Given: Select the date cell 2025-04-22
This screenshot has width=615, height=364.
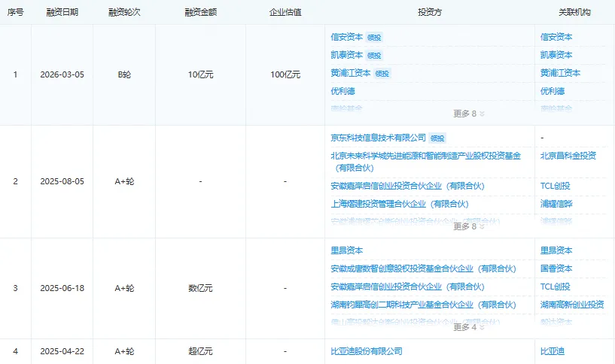Looking at the screenshot, I should tap(62, 351).
